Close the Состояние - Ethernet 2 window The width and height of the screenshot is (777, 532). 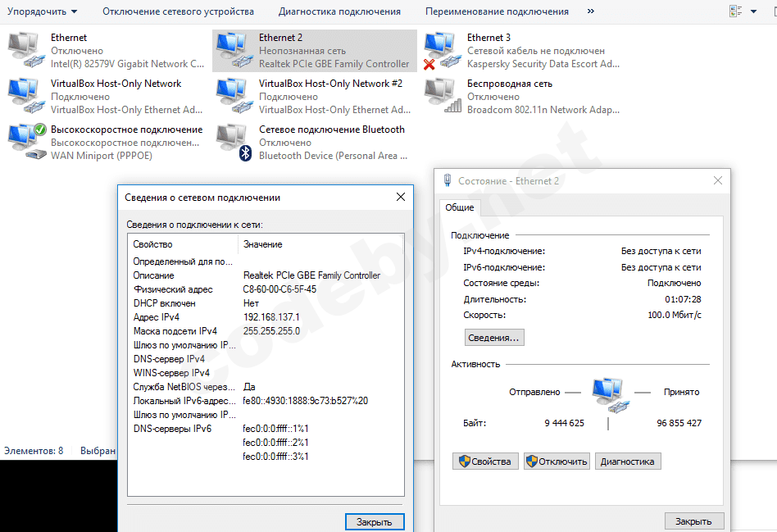[x=717, y=180]
